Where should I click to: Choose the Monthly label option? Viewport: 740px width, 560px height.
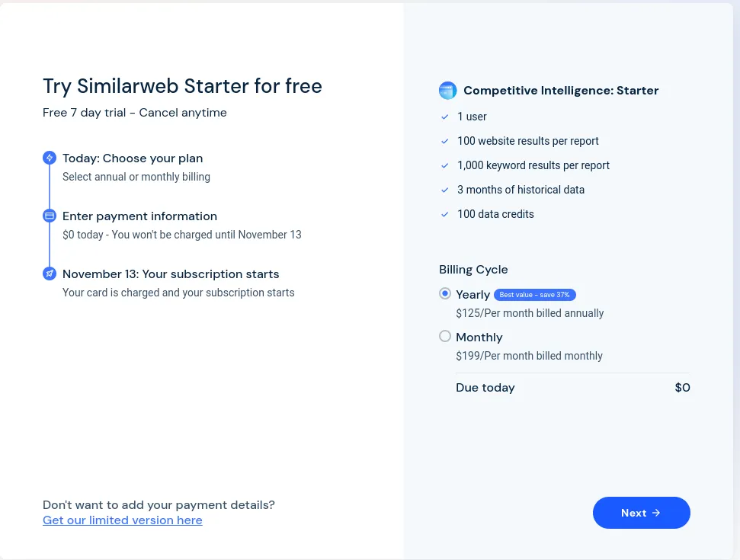click(479, 338)
